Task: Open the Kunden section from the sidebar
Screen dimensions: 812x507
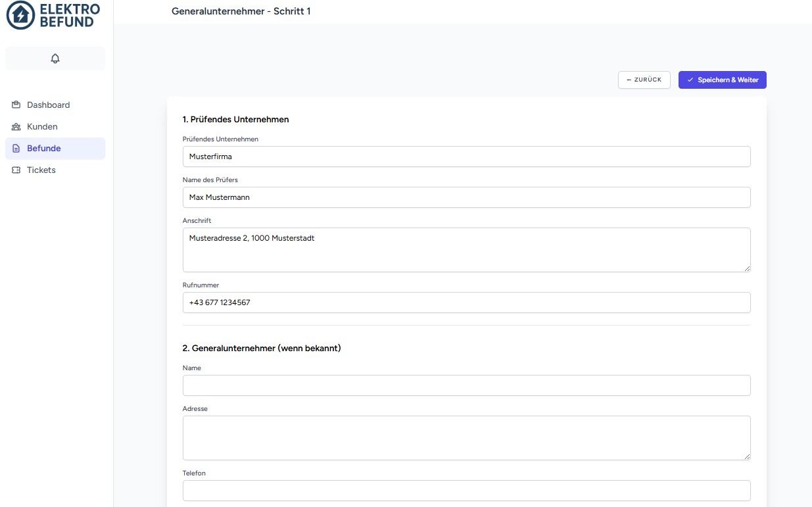Action: point(42,126)
